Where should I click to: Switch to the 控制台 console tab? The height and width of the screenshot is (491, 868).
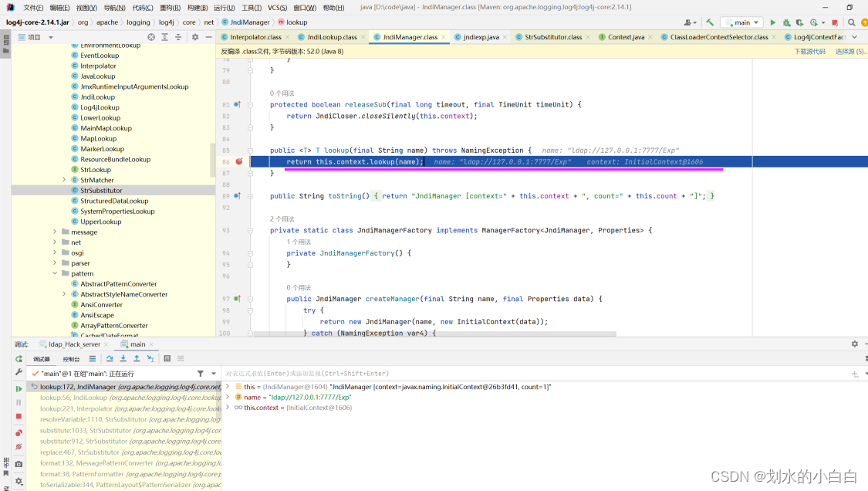(x=71, y=359)
